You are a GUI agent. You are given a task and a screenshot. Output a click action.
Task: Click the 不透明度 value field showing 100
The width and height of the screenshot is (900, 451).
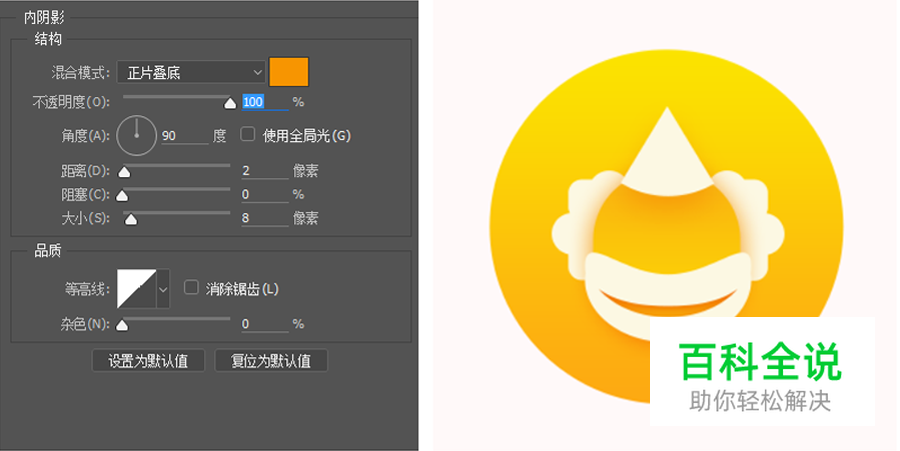click(265, 102)
